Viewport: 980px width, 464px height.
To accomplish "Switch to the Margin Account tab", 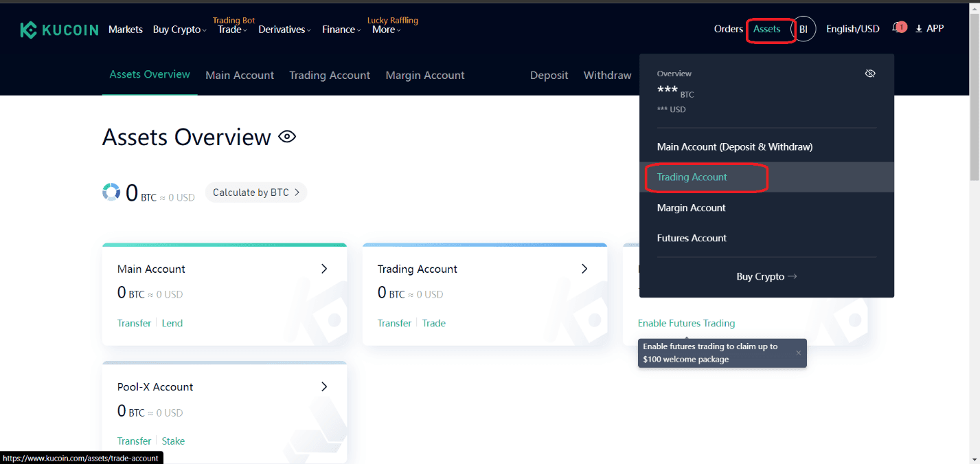I will tap(425, 75).
